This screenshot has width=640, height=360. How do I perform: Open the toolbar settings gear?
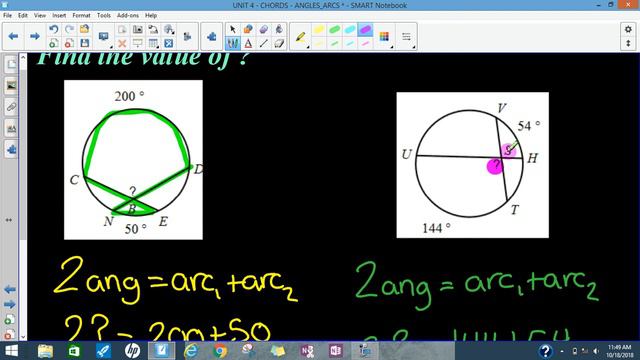628,29
